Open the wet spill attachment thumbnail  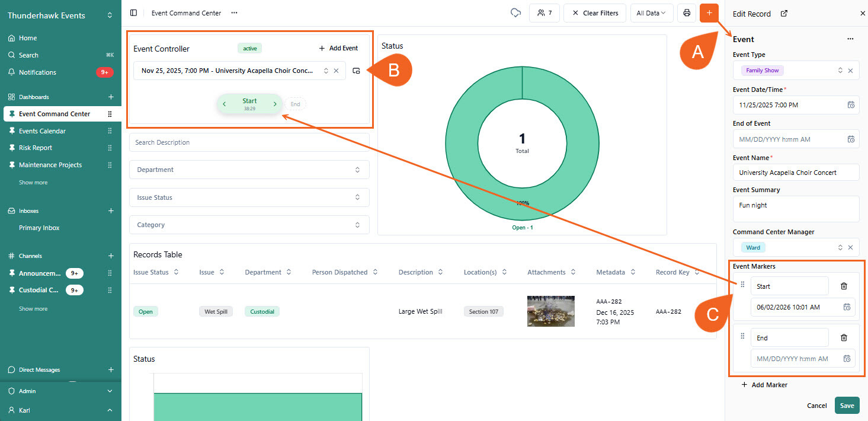tap(551, 311)
